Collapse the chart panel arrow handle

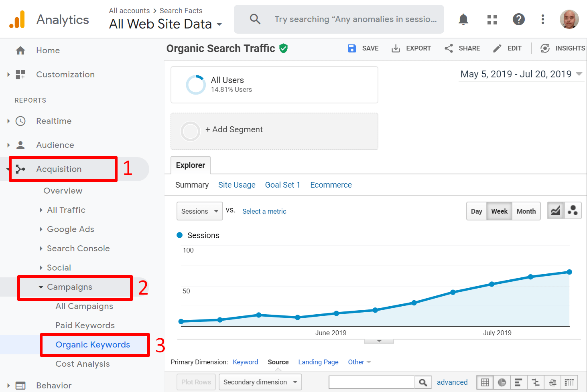(379, 341)
